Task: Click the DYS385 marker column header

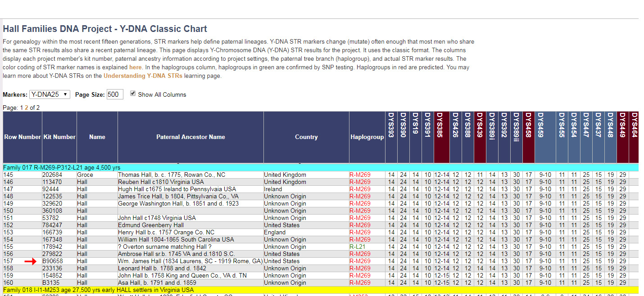Action: pyautogui.click(x=442, y=137)
